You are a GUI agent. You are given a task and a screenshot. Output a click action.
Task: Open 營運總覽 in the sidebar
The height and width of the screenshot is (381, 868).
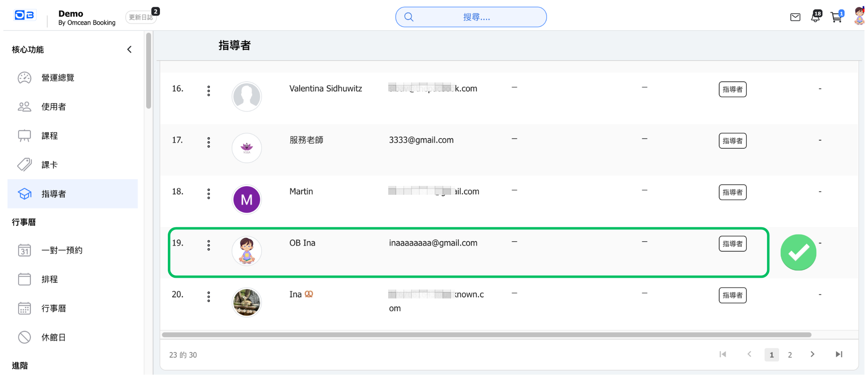(x=58, y=78)
